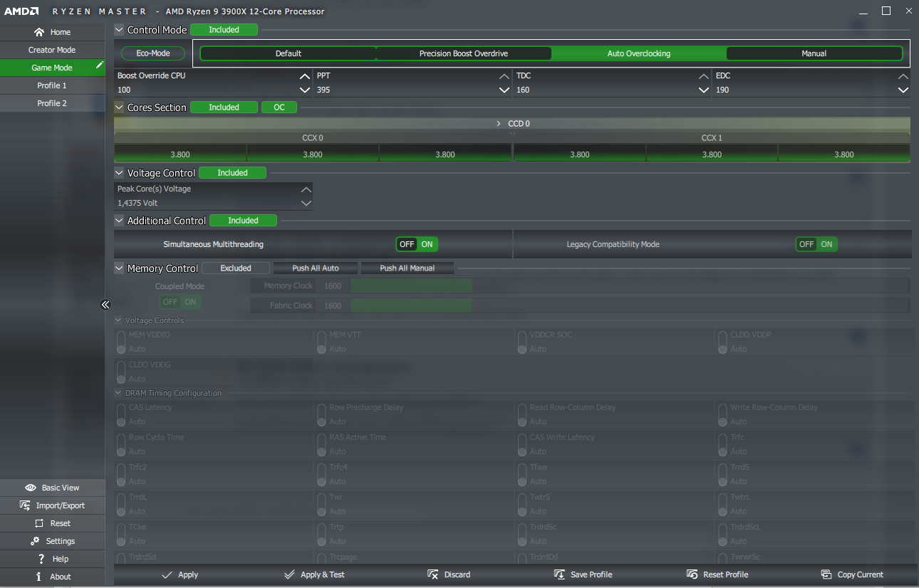Click Copy Current in the bottom bar
This screenshot has height=588, width=919.
pos(826,574)
